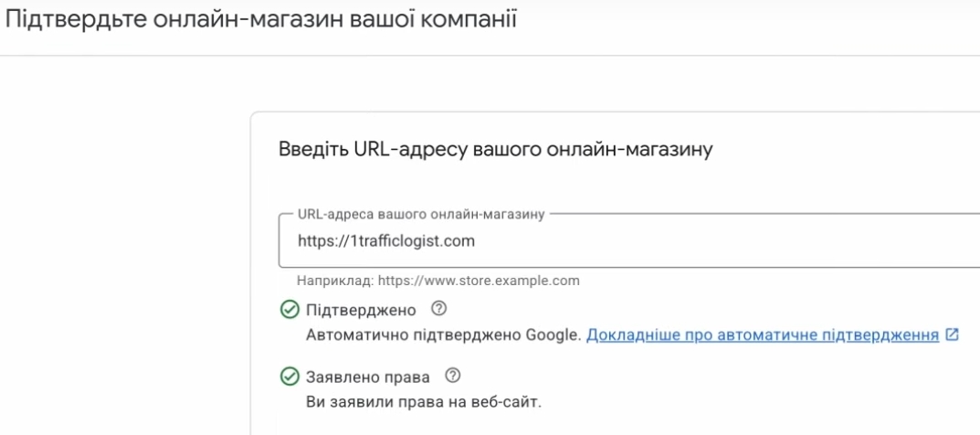Click the green checkmark beside Заявлено права

290,377
